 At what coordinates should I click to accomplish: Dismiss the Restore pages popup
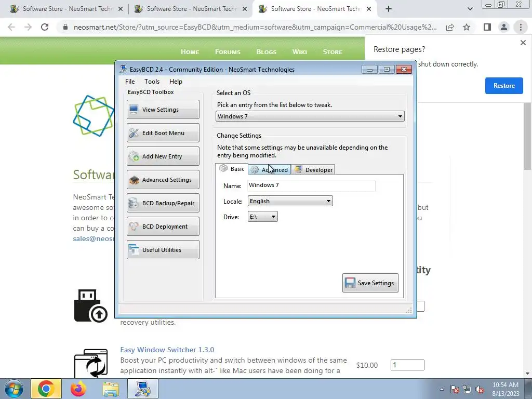tap(523, 43)
